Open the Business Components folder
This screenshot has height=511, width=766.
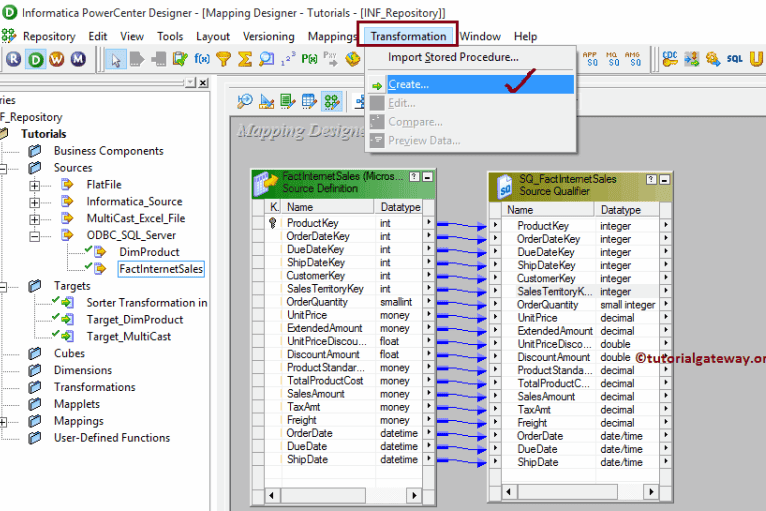pos(108,151)
